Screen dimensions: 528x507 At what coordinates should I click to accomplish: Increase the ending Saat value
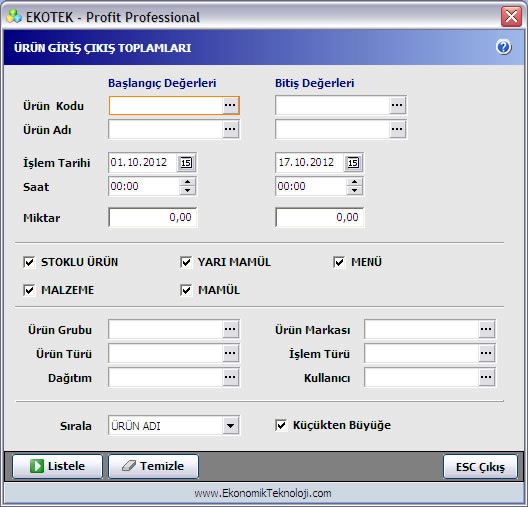(354, 182)
